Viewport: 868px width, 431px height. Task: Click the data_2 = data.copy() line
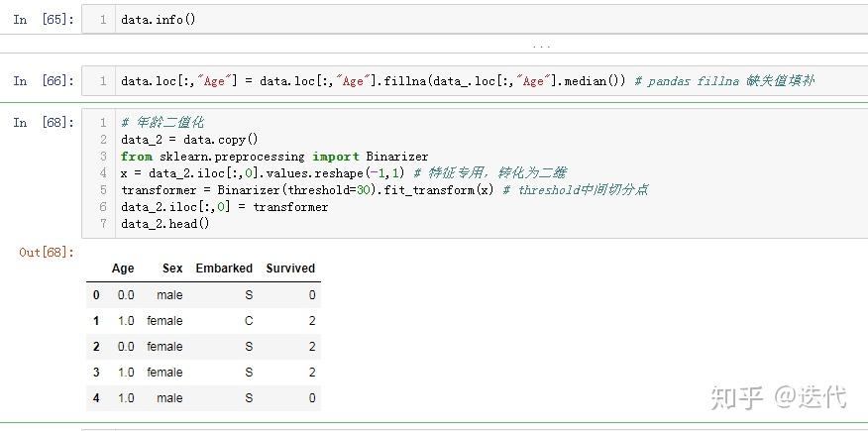(189, 140)
